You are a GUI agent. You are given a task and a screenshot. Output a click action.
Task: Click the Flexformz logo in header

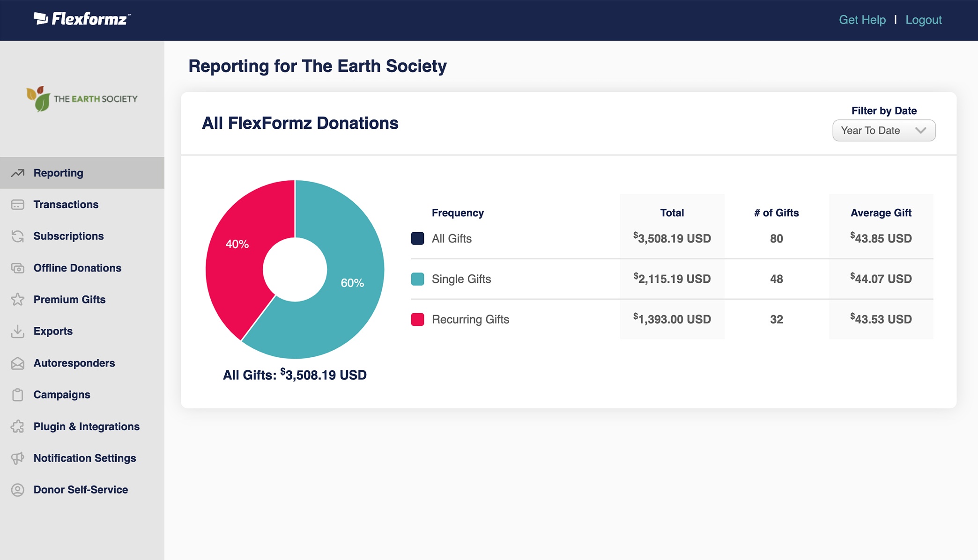coord(82,19)
